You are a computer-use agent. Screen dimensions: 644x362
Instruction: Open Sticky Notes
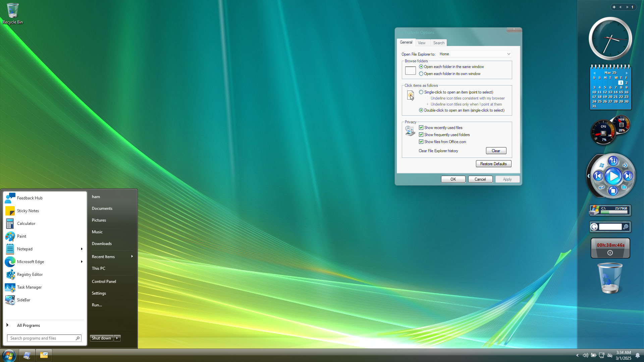coord(28,210)
